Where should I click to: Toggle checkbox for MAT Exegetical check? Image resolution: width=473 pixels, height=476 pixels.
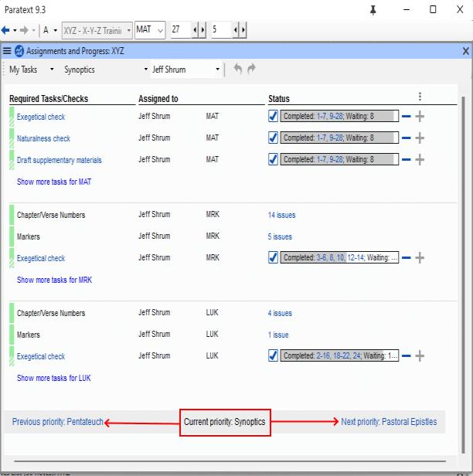[273, 116]
